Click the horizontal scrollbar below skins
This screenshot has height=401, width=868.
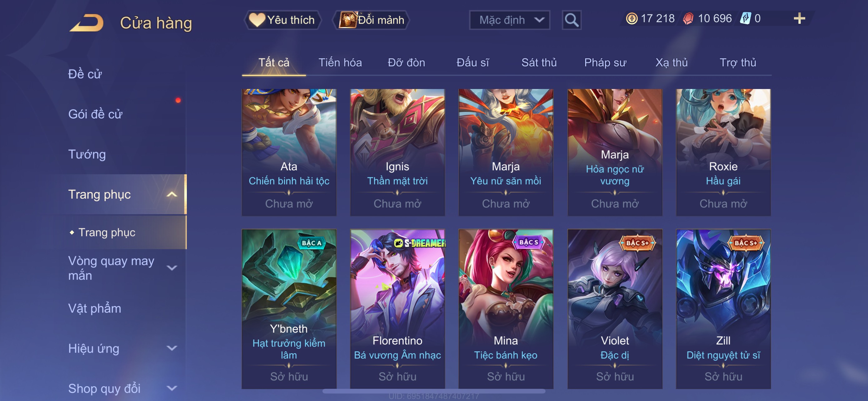(x=434, y=391)
